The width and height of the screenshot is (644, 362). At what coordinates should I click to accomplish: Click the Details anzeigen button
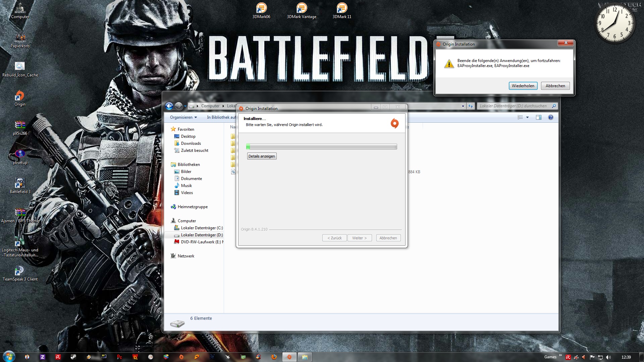point(262,156)
